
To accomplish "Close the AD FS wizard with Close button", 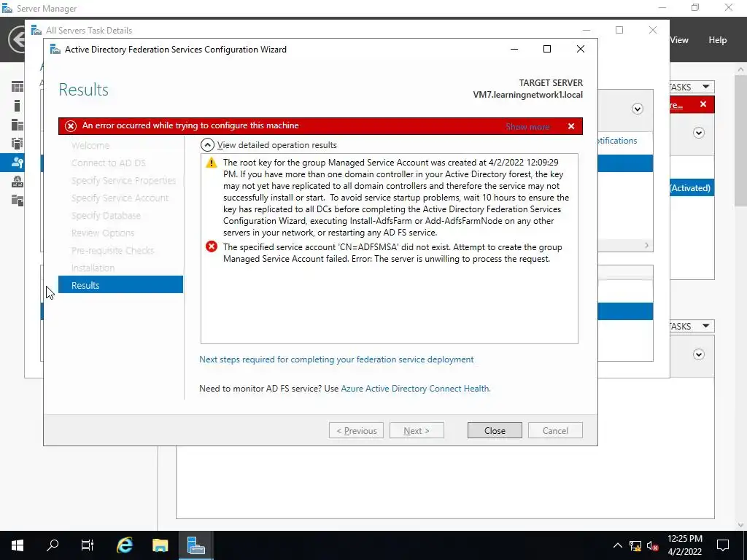I will coord(495,430).
